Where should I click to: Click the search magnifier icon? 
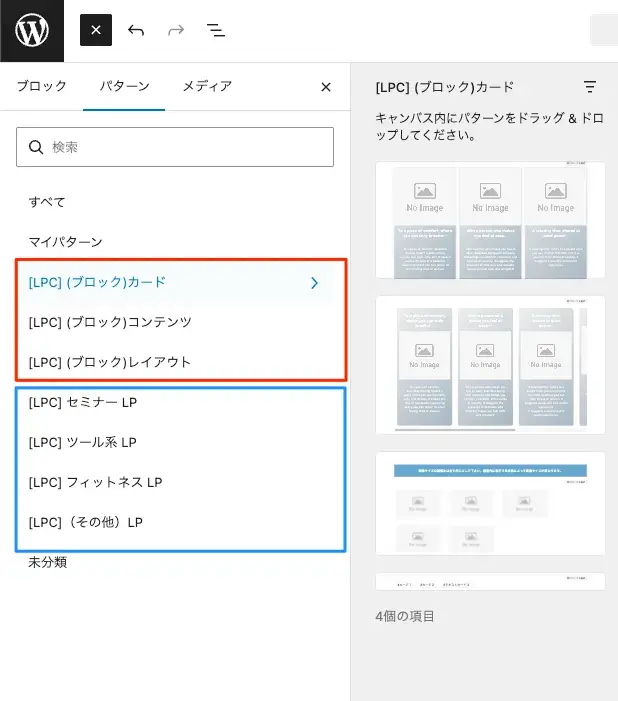click(x=36, y=147)
